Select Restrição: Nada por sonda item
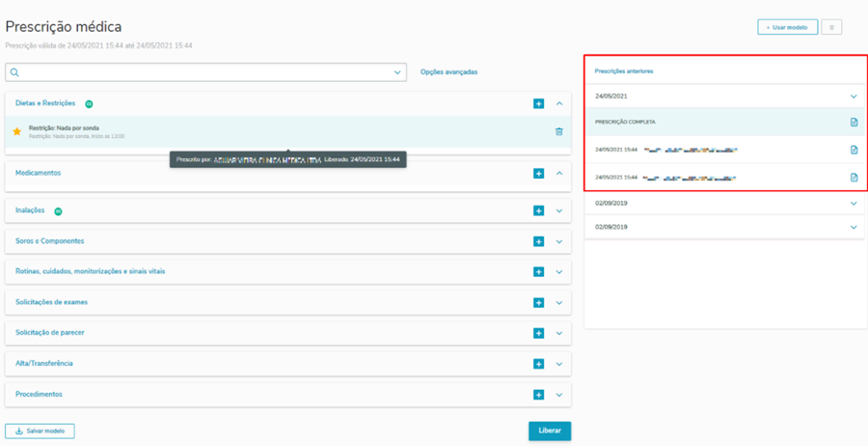The height and width of the screenshot is (446, 868). [x=287, y=132]
